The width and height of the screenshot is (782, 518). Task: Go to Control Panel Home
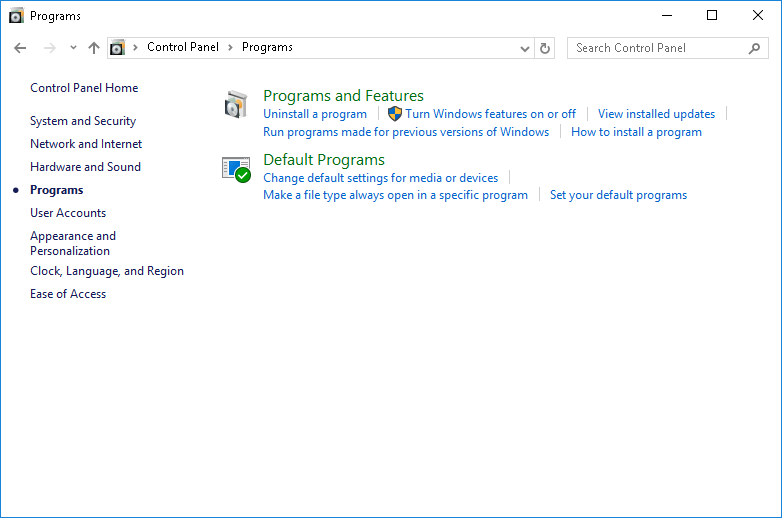pyautogui.click(x=84, y=88)
